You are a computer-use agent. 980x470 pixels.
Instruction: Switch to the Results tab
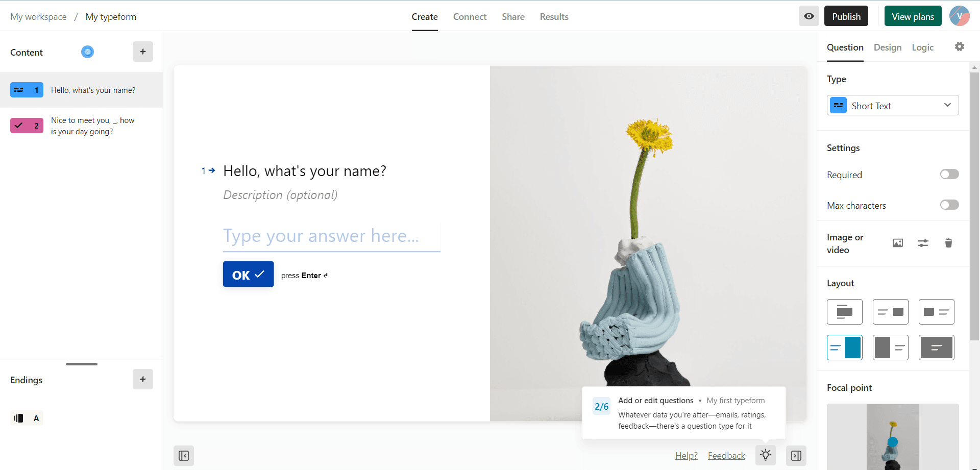coord(554,17)
